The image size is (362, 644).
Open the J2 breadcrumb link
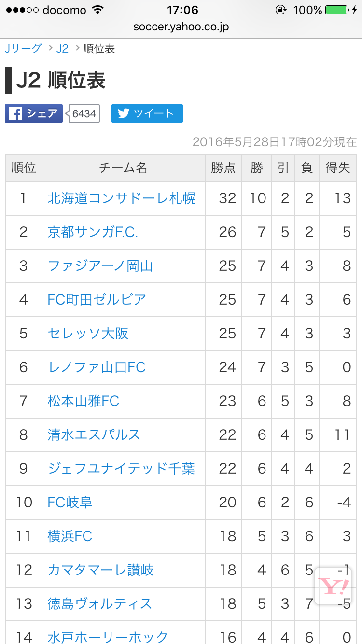click(x=62, y=49)
